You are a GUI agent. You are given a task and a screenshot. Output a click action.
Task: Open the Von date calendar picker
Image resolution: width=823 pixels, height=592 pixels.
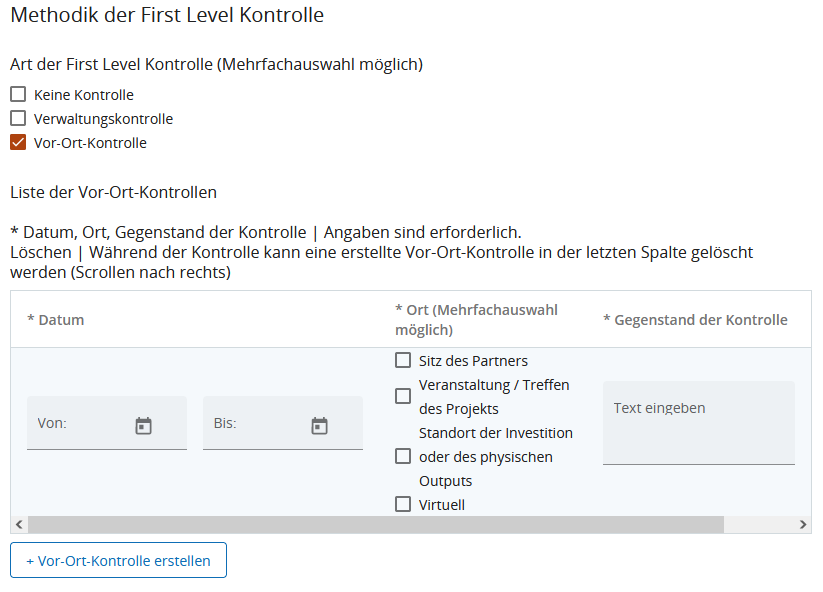[x=143, y=426]
